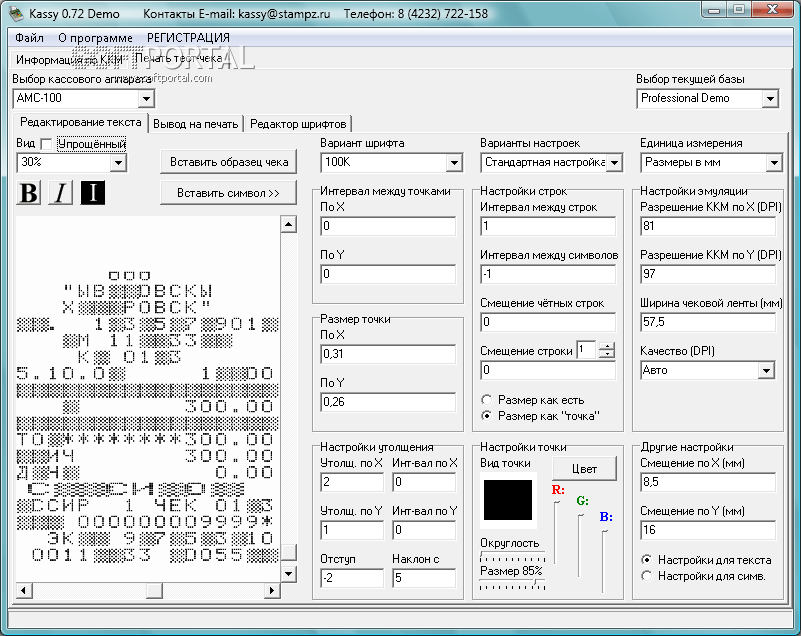Select the Размер как есть radio option

point(487,400)
